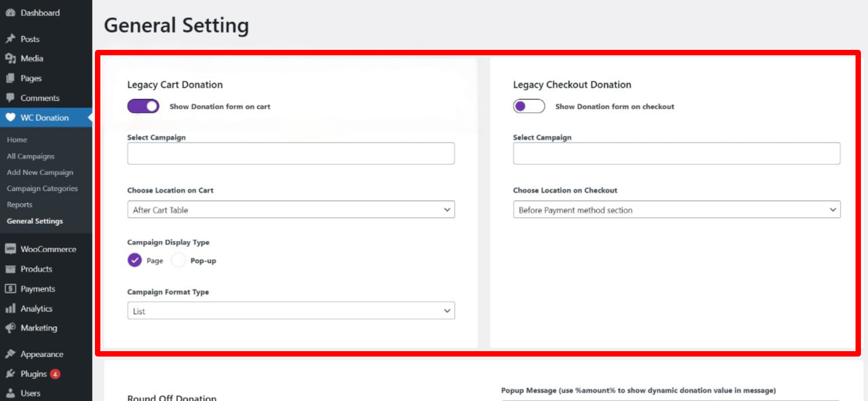Open the WordPress Dashboard icon
This screenshot has width=868, height=401.
[x=11, y=12]
